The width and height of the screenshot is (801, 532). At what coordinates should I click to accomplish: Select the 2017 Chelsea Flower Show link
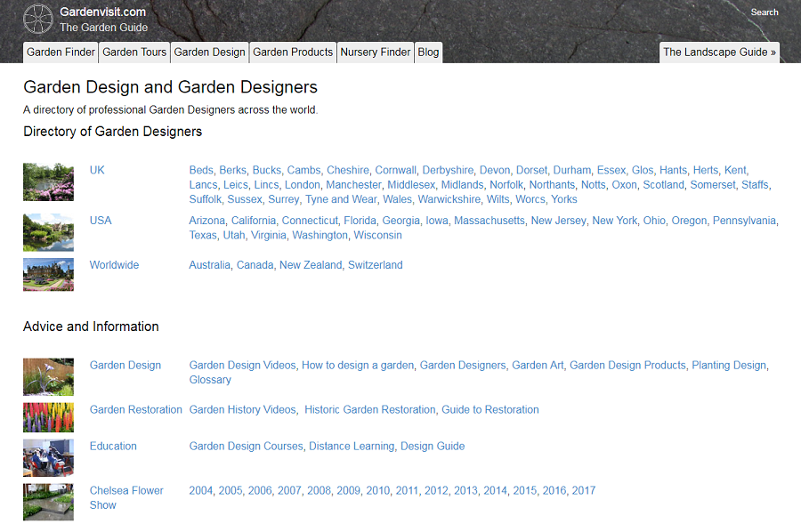click(584, 490)
